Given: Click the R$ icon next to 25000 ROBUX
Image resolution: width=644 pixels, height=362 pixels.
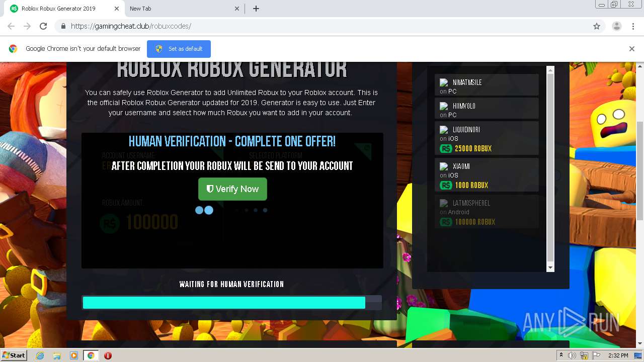Looking at the screenshot, I should 446,149.
